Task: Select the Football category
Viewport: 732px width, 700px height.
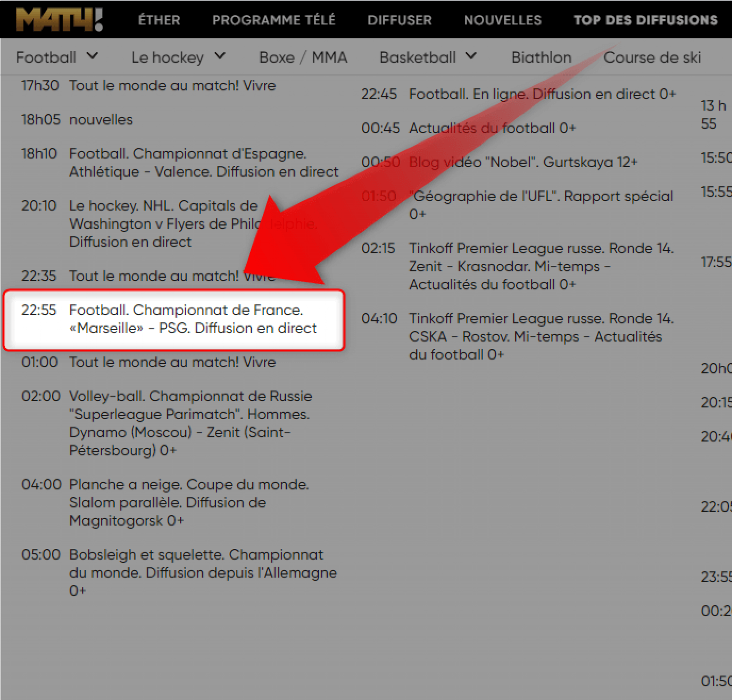Action: pyautogui.click(x=46, y=58)
